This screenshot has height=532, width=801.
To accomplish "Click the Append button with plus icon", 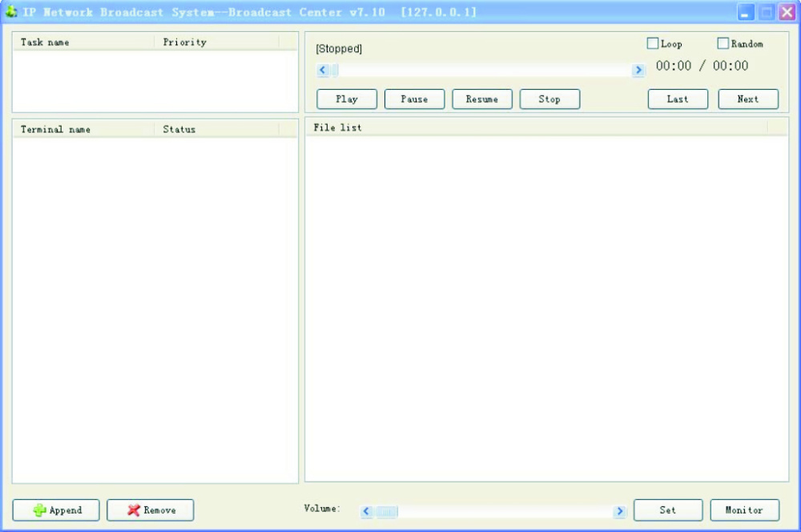I will tap(56, 510).
